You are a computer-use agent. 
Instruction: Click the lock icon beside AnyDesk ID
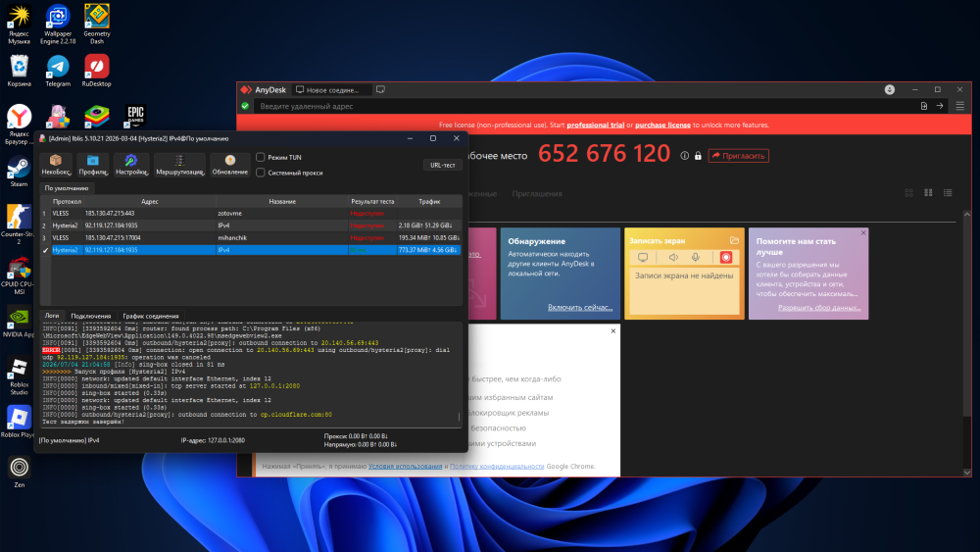tap(698, 156)
